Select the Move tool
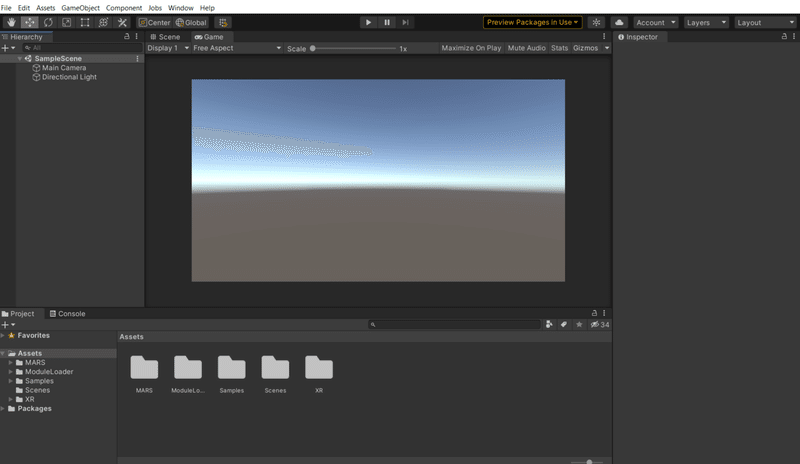 30,22
